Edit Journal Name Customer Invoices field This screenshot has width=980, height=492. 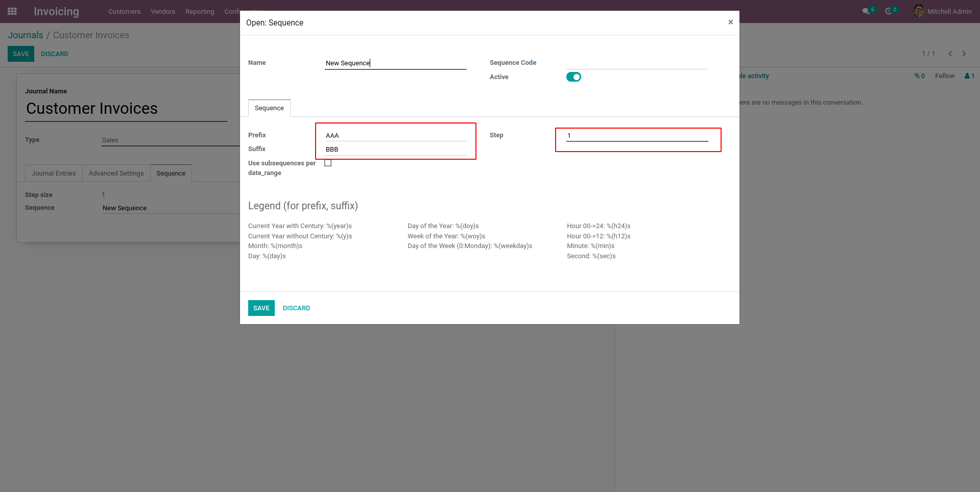(x=126, y=109)
